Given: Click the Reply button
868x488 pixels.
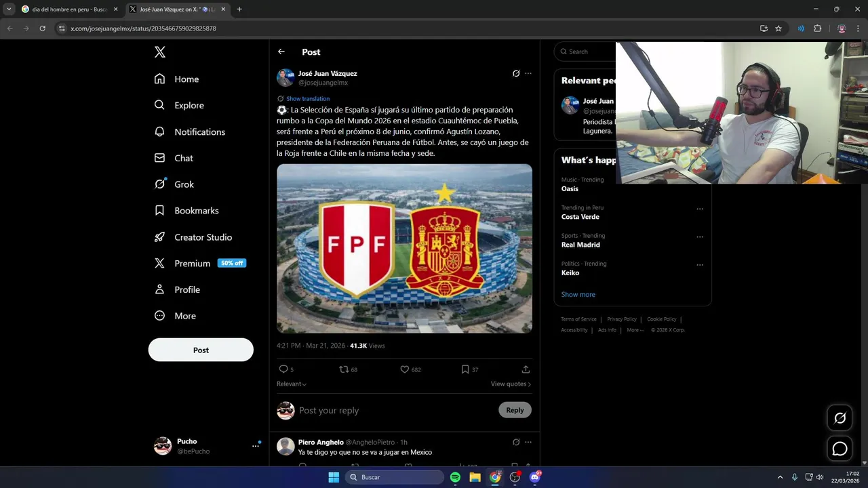Looking at the screenshot, I should (515, 410).
